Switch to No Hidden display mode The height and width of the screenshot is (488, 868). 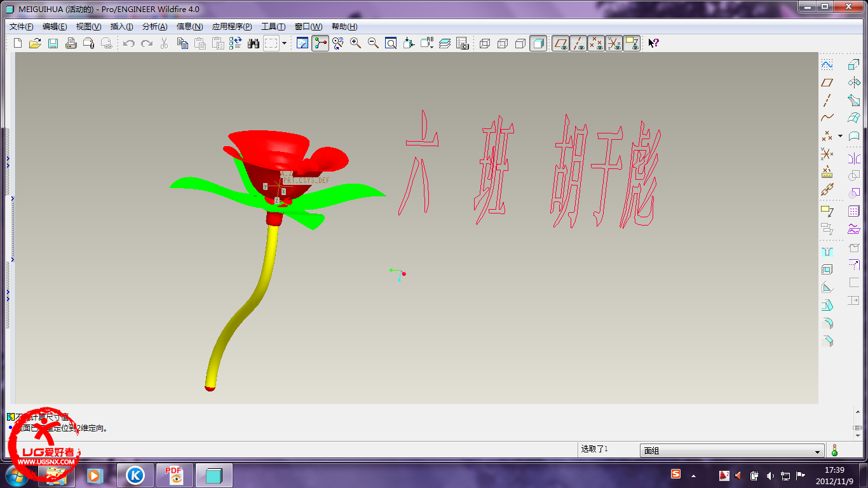click(520, 43)
